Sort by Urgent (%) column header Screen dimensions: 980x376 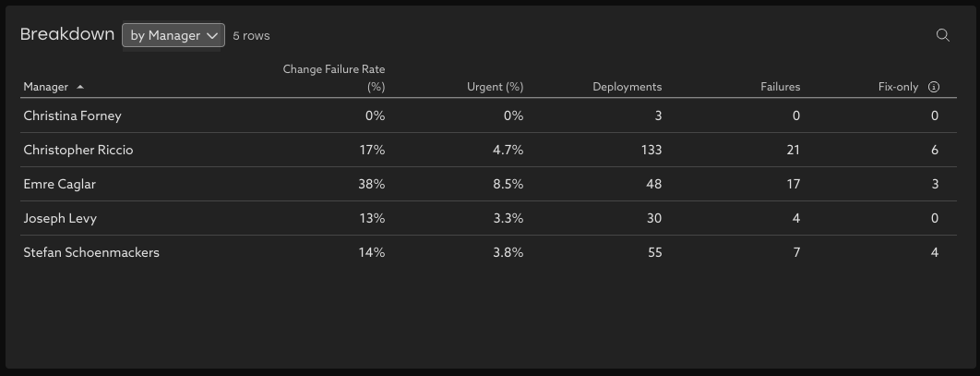[495, 87]
